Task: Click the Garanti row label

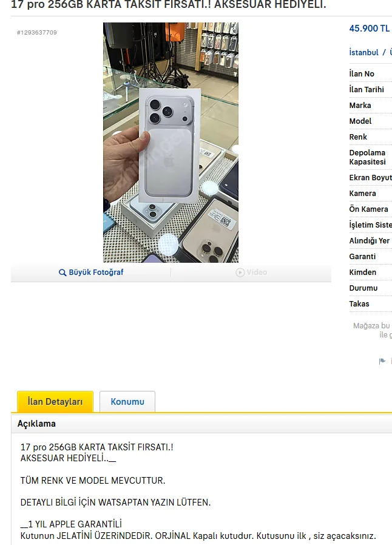Action: 362,257
